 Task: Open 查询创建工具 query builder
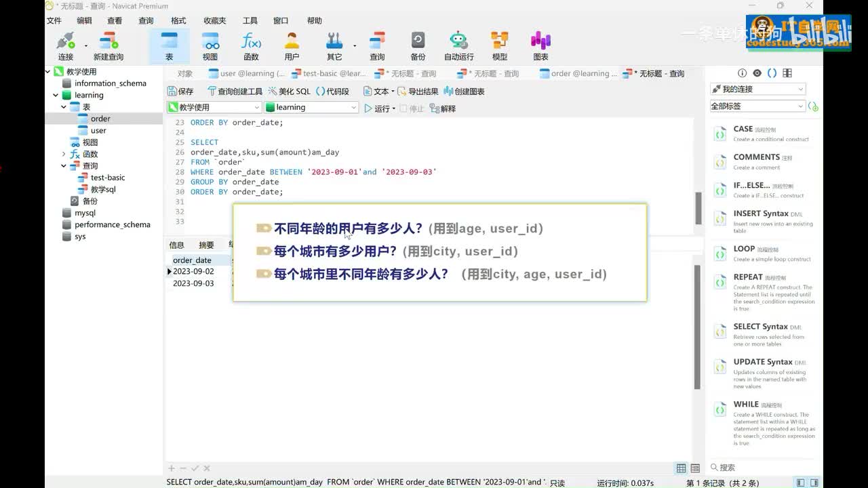pos(235,91)
